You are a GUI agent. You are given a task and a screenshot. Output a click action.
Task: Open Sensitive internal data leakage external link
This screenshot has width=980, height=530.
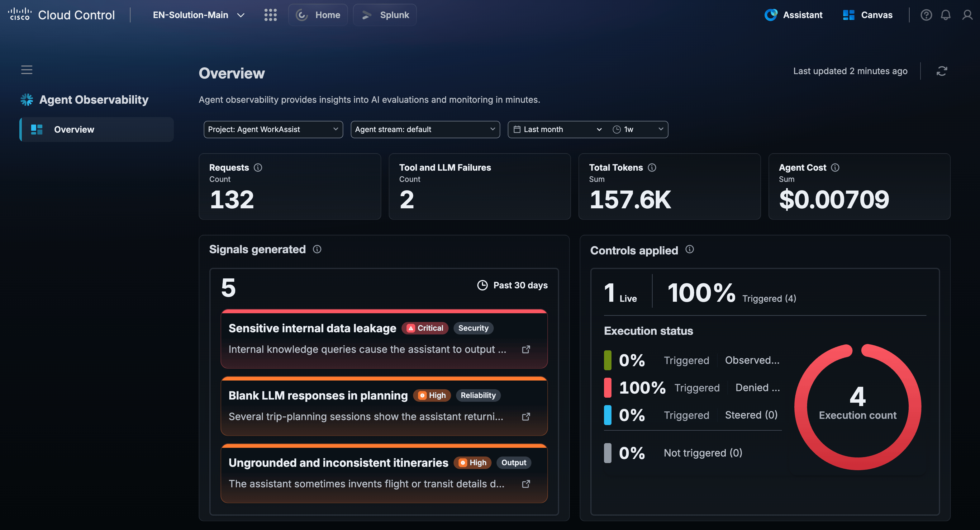point(526,349)
